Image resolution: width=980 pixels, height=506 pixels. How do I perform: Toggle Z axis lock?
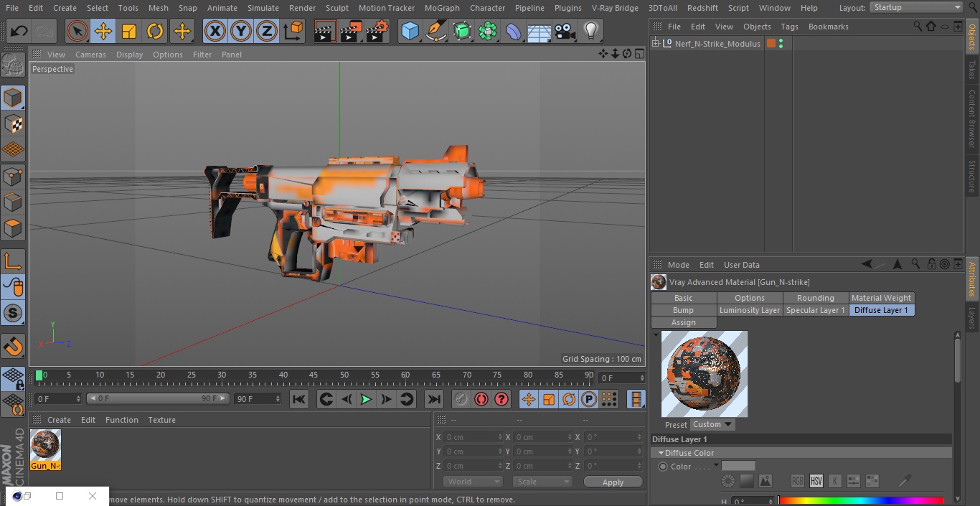click(x=267, y=31)
